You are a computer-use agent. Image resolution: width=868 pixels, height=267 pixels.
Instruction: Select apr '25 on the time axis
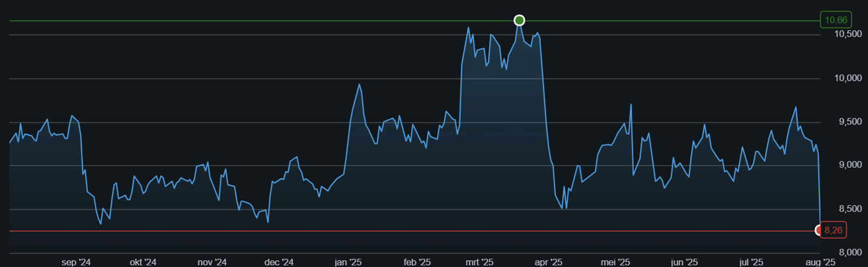[x=548, y=262]
